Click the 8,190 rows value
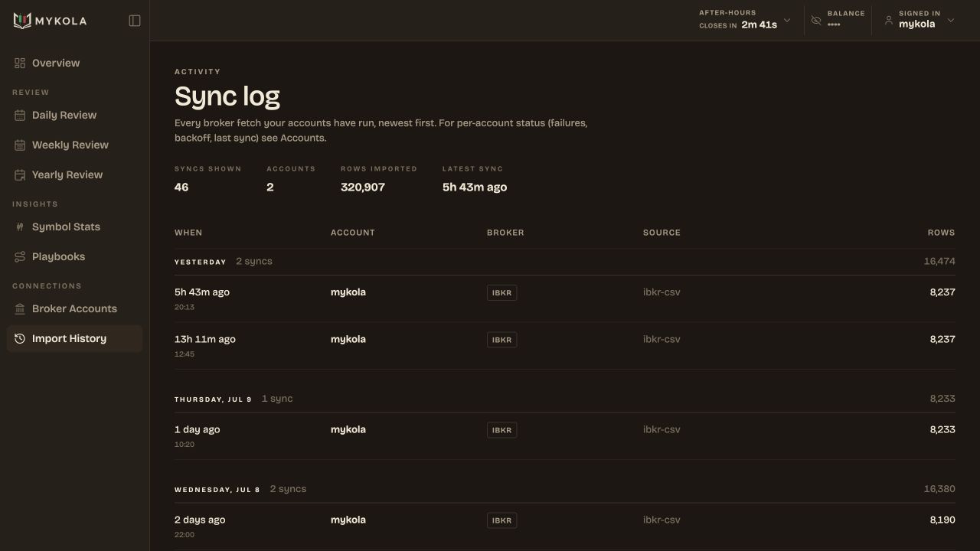Viewport: 980px width, 551px height. [942, 520]
